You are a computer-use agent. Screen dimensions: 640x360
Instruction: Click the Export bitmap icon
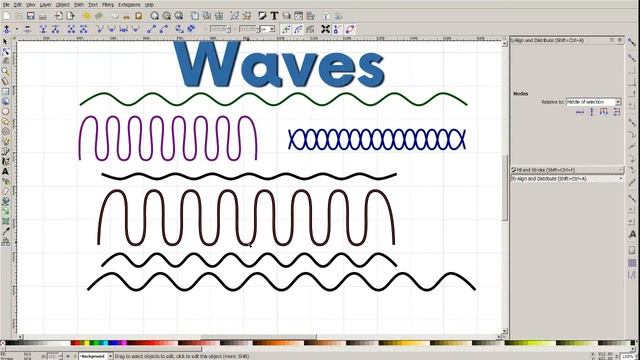click(71, 16)
